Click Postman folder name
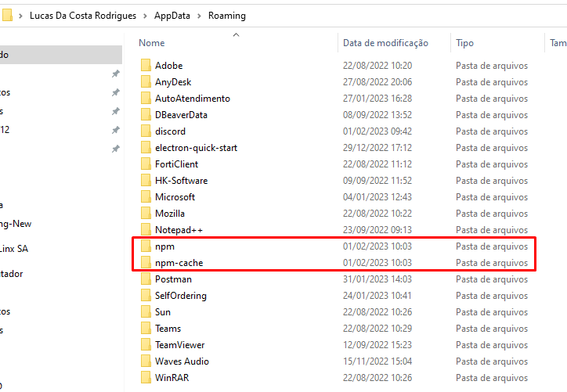This screenshot has height=392, width=567. tap(173, 279)
